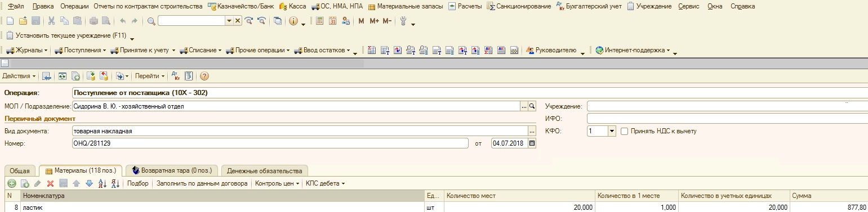This screenshot has height=212, width=868.
Task: Expand the Поступления dropdown menu
Action: (x=81, y=50)
